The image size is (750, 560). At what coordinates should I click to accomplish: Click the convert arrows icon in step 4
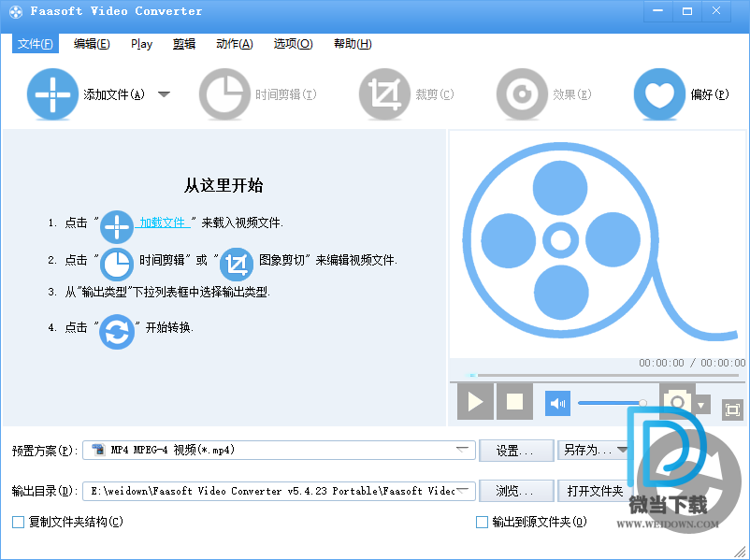coord(117,331)
